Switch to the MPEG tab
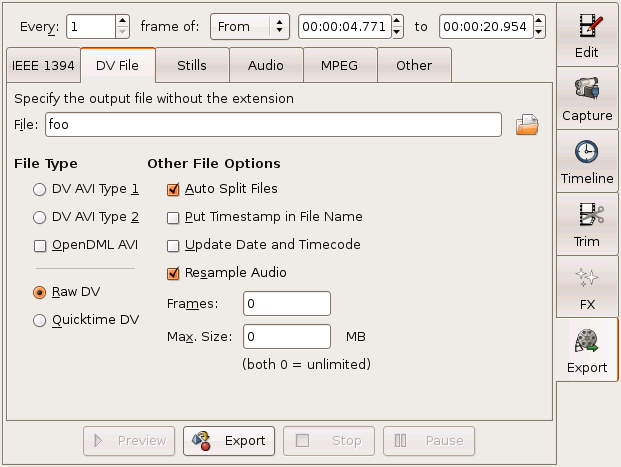This screenshot has width=621, height=467. click(x=340, y=66)
